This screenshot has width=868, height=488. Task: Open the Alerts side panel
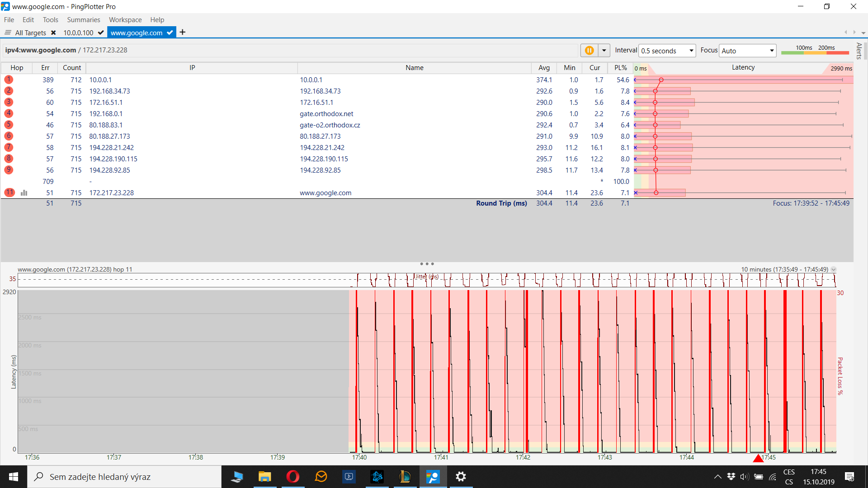click(x=859, y=51)
